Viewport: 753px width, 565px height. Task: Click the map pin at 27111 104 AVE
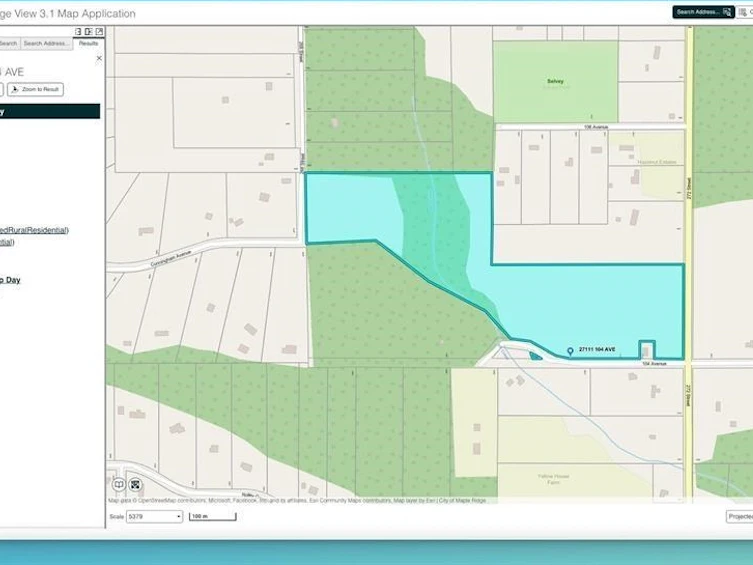click(x=570, y=352)
